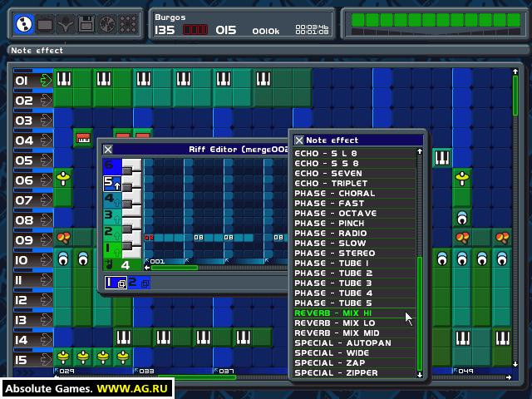Choose PHASE - STEREO effect
Screen dimensions: 532x399
point(354,253)
